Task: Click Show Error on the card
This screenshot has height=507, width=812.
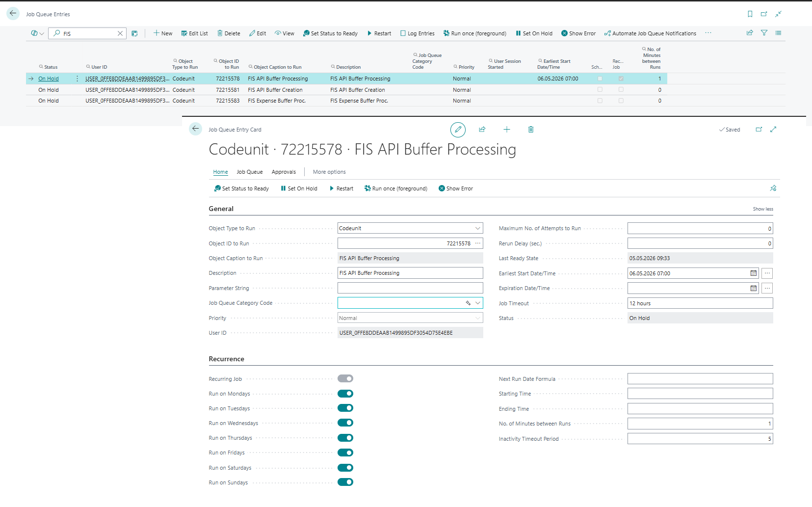Action: pyautogui.click(x=455, y=188)
